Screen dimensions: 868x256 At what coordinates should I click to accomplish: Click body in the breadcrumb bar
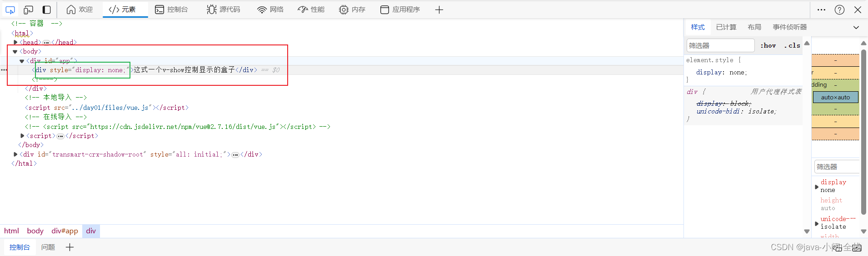[35, 231]
